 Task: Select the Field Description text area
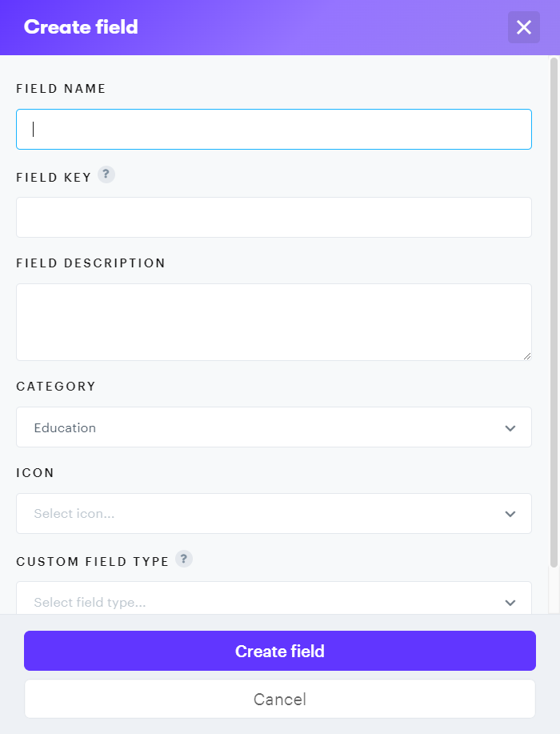point(274,322)
